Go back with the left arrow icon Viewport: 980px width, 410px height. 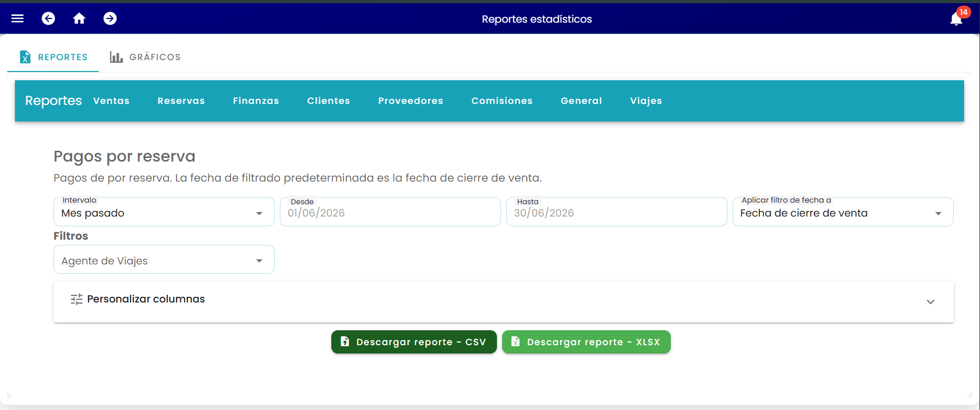[48, 19]
